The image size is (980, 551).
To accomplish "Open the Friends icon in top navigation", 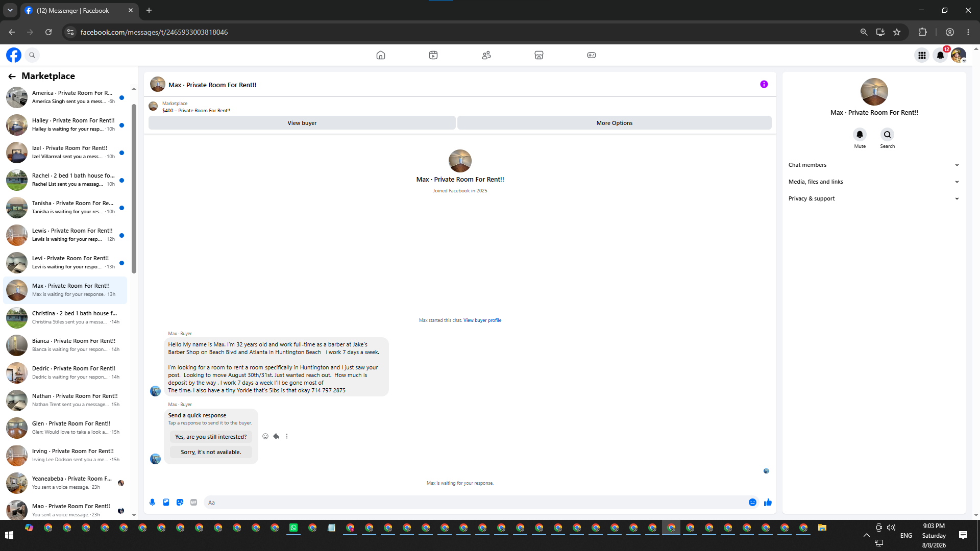I will click(x=486, y=55).
